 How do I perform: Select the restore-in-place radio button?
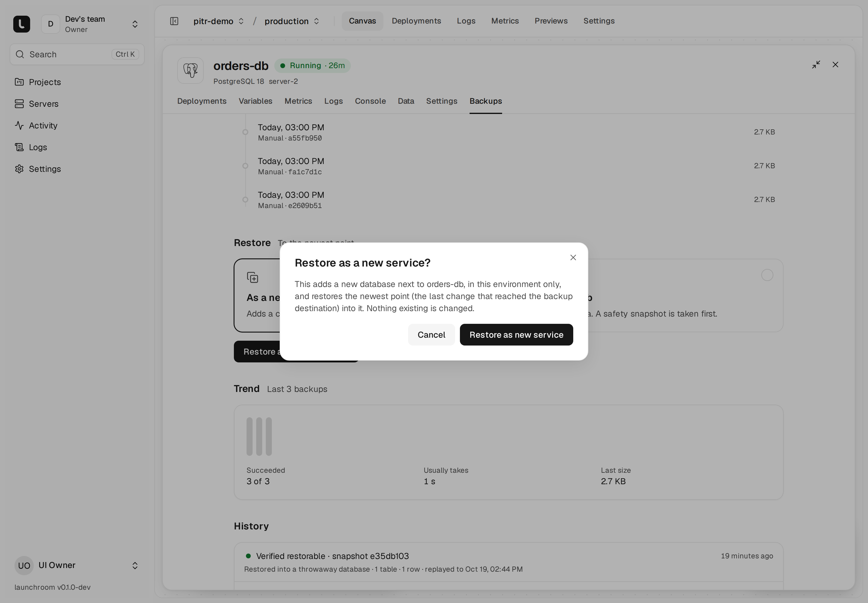[767, 275]
